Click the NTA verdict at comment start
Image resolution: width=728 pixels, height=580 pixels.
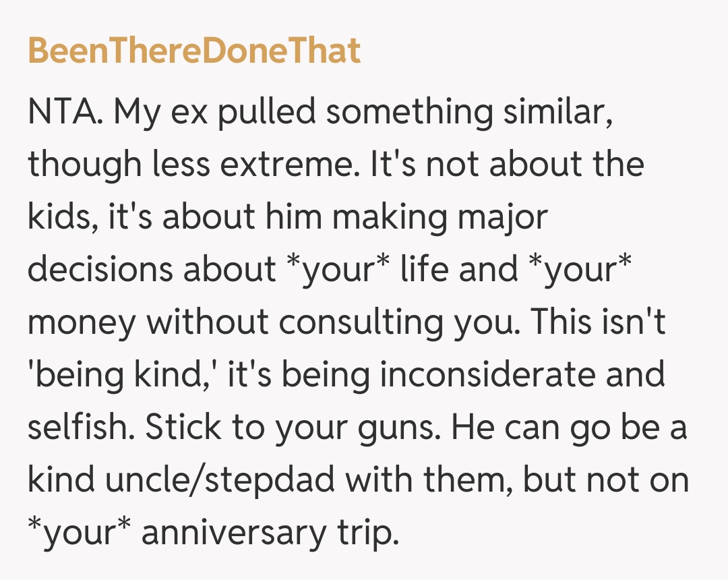pyautogui.click(x=65, y=112)
